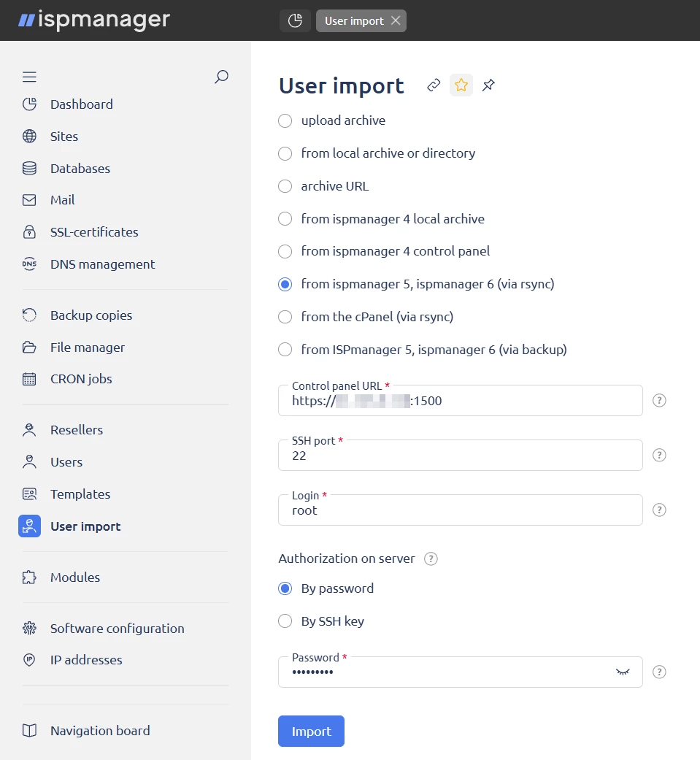Open File manager section

click(88, 347)
